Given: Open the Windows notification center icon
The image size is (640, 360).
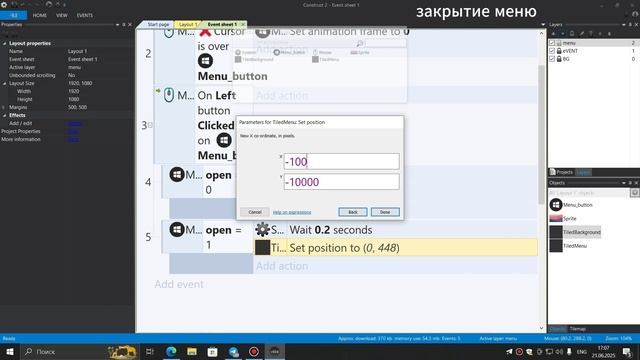Looking at the screenshot, I should 627,351.
